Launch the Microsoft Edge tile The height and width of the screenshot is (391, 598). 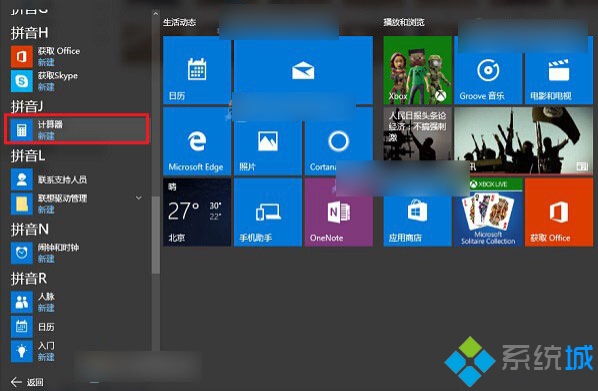pos(197,141)
